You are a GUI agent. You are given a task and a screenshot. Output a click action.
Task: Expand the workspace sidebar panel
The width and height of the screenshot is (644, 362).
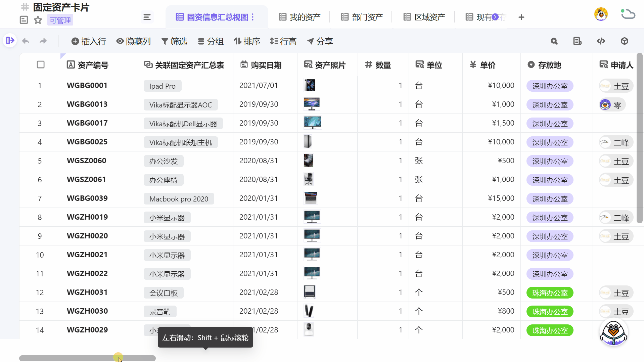tap(10, 40)
